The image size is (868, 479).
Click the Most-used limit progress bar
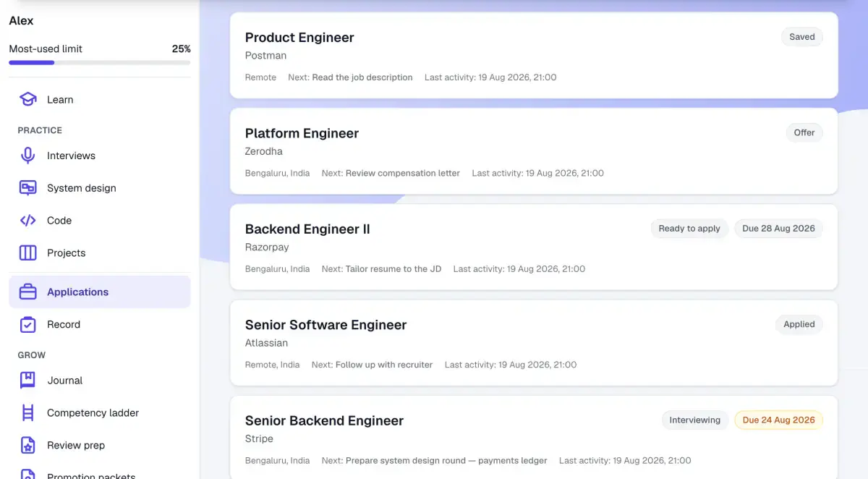click(x=100, y=63)
